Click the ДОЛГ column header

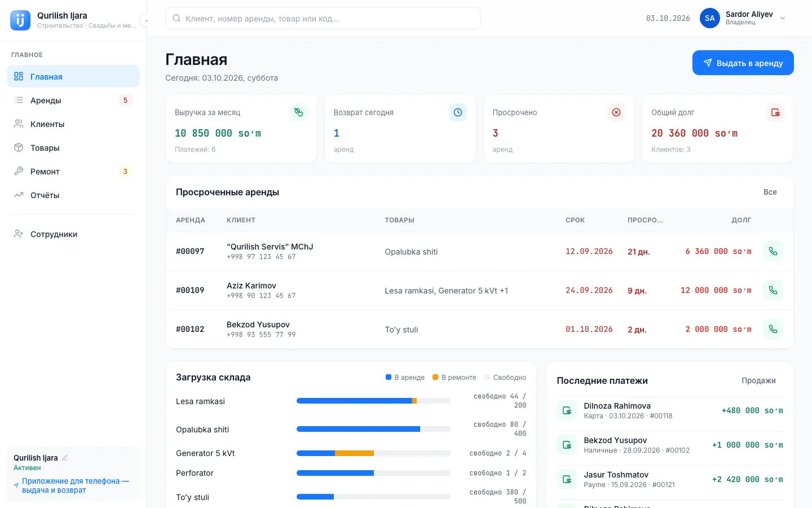click(x=742, y=220)
